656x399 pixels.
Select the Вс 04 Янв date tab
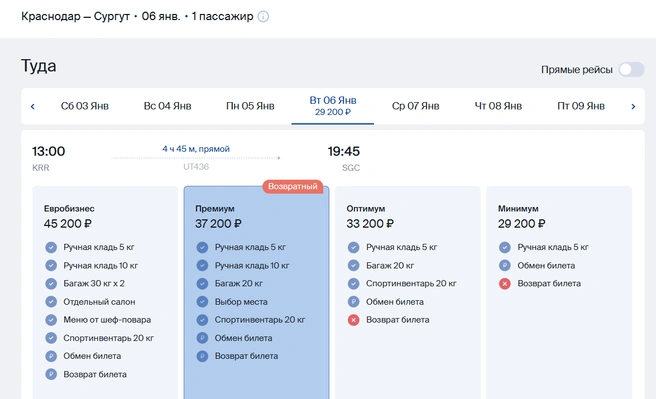click(x=167, y=106)
